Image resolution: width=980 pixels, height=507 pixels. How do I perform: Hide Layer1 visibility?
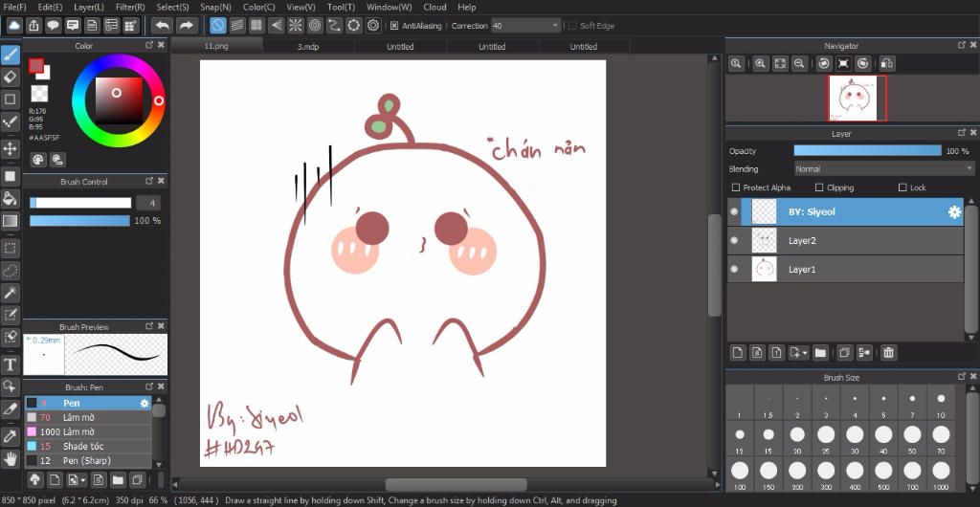pyautogui.click(x=734, y=269)
